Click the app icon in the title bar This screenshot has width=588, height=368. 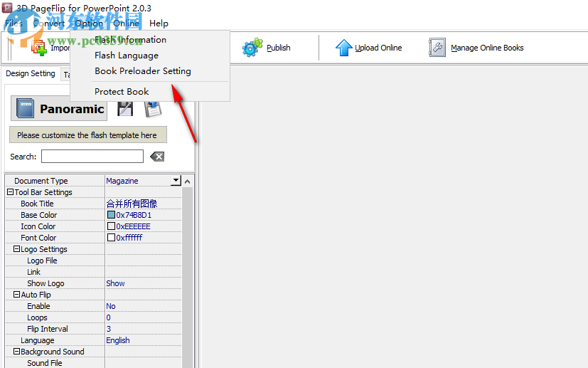[7, 8]
